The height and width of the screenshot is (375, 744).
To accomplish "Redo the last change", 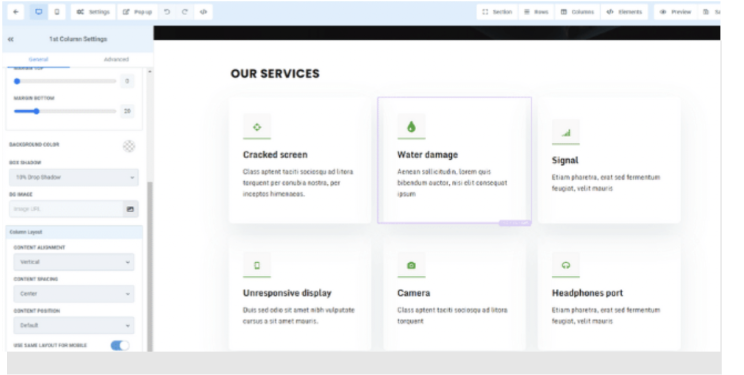I will [185, 12].
